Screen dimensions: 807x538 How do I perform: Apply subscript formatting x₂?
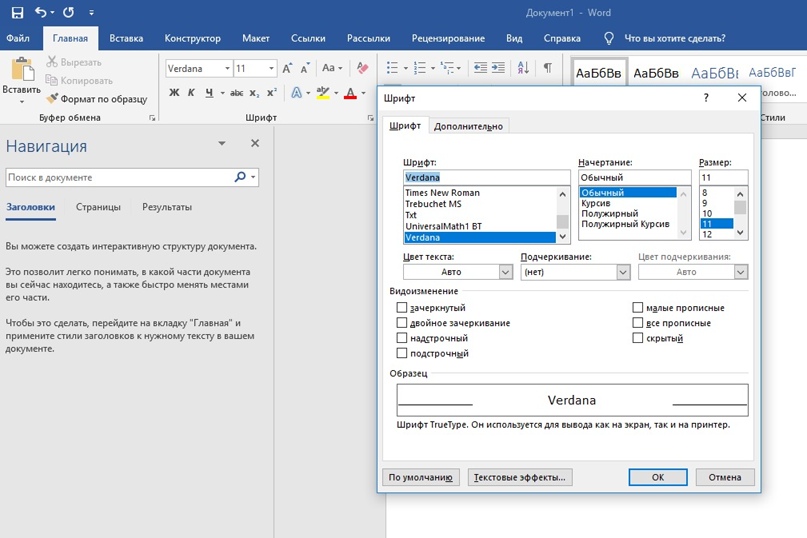(x=254, y=93)
